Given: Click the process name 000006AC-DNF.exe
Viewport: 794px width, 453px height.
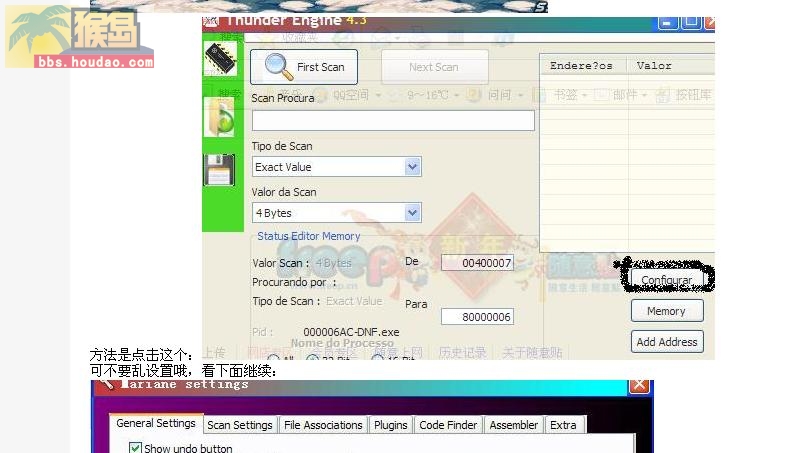Looking at the screenshot, I should pyautogui.click(x=351, y=332).
